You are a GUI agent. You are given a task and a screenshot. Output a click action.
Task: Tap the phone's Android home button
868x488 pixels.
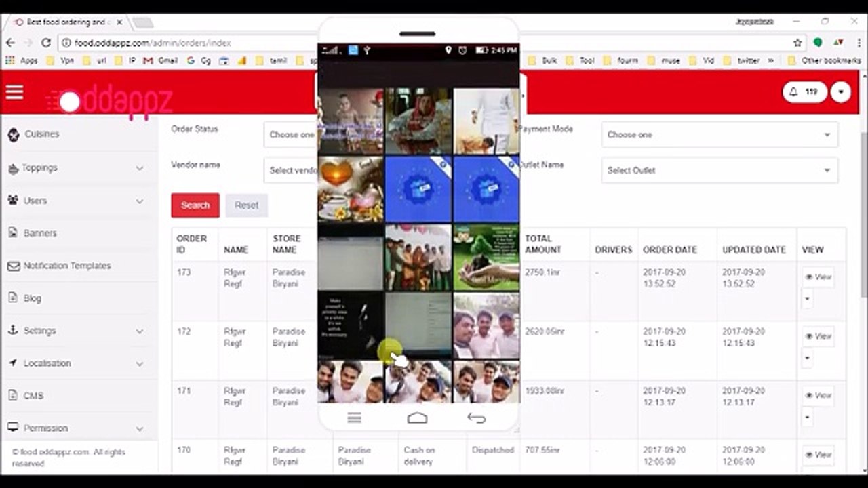(418, 418)
